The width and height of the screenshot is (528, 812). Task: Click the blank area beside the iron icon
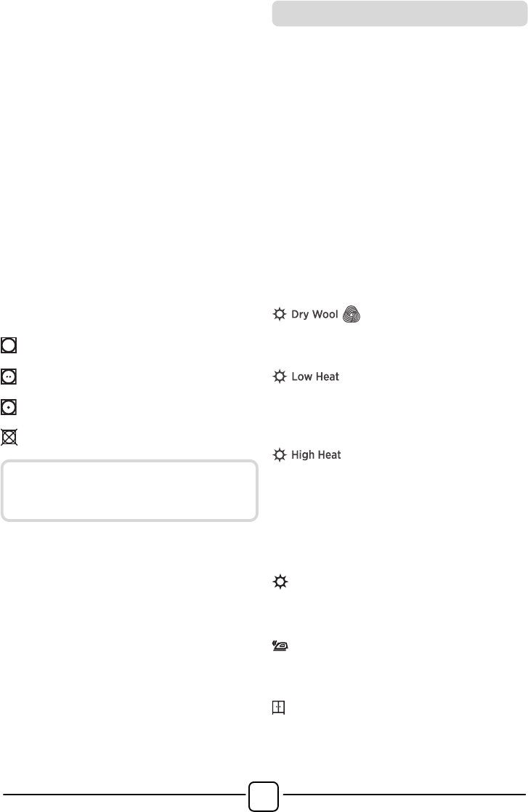(403, 646)
